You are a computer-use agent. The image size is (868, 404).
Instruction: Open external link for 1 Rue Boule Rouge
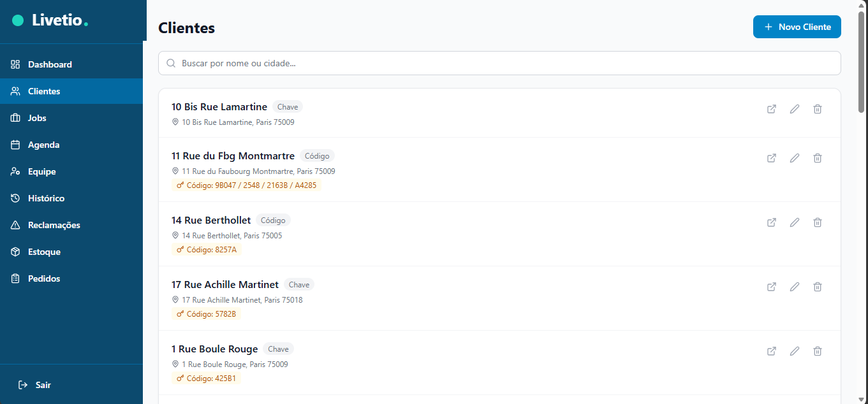[772, 351]
